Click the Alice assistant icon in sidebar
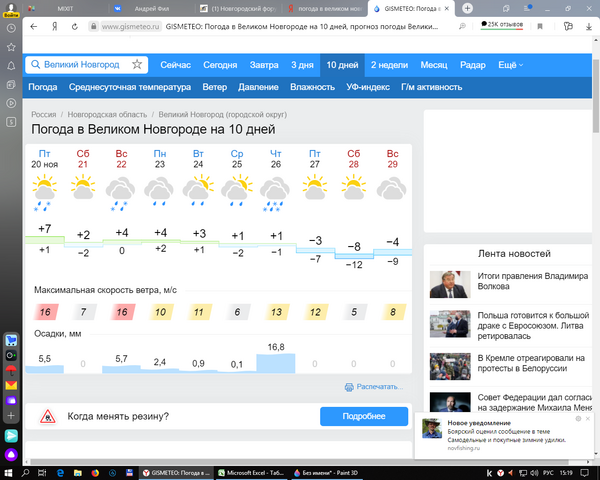The image size is (600, 480). 11,453
